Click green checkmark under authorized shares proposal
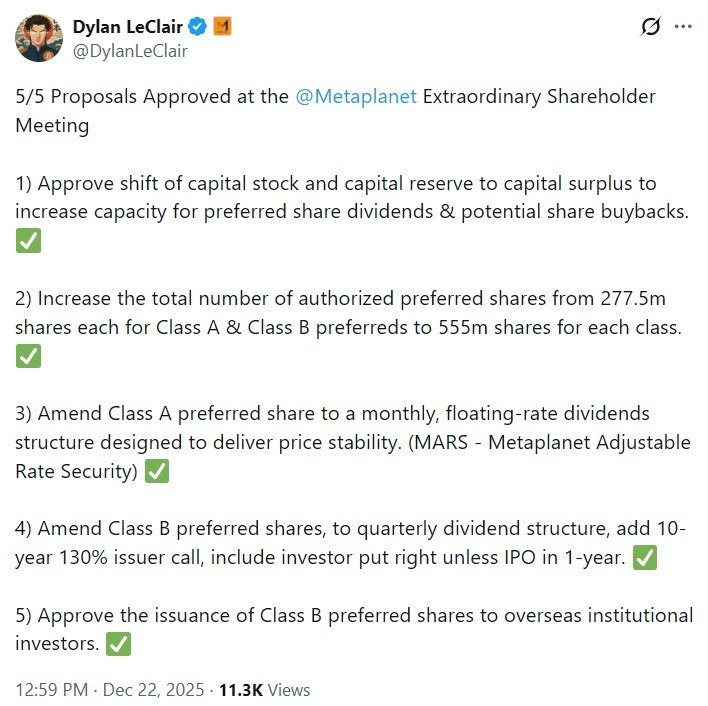Screen dimensions: 708x706 28,355
